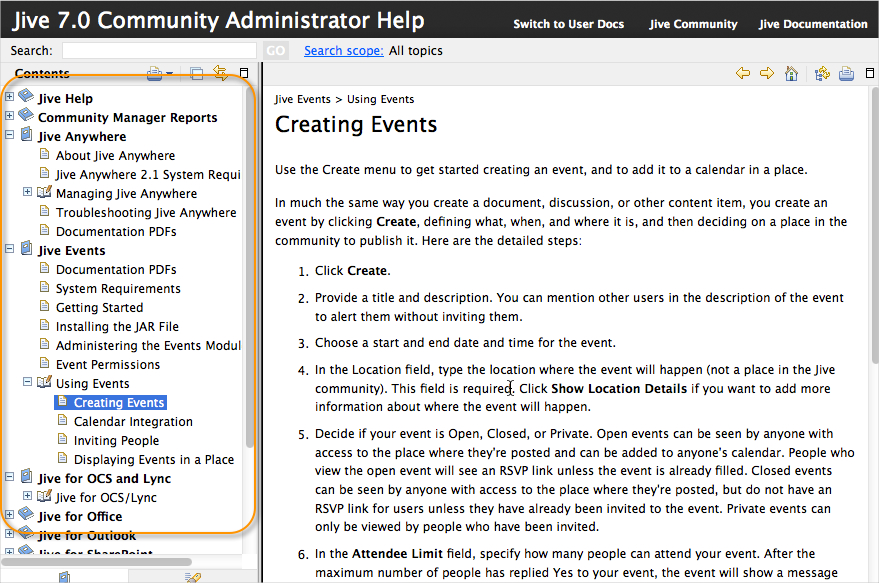This screenshot has width=879, height=583.
Task: Click open book icon beside Jive Events
Action: tap(26, 248)
